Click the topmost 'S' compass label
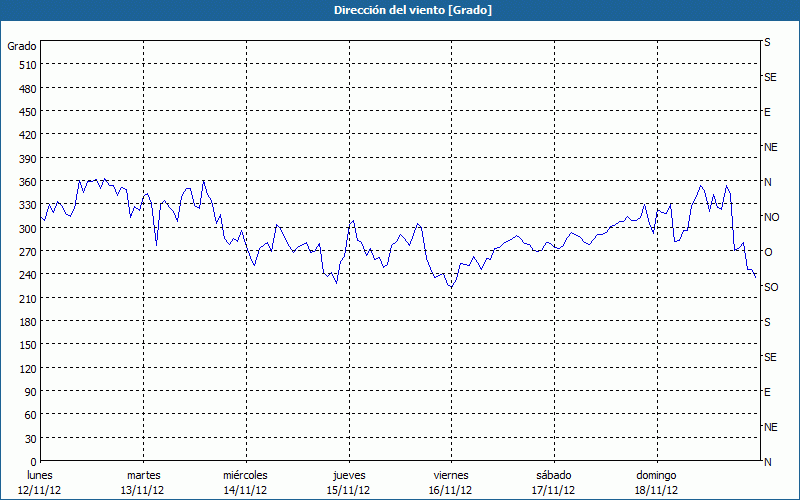Screen dimensions: 800x500 (x=767, y=42)
